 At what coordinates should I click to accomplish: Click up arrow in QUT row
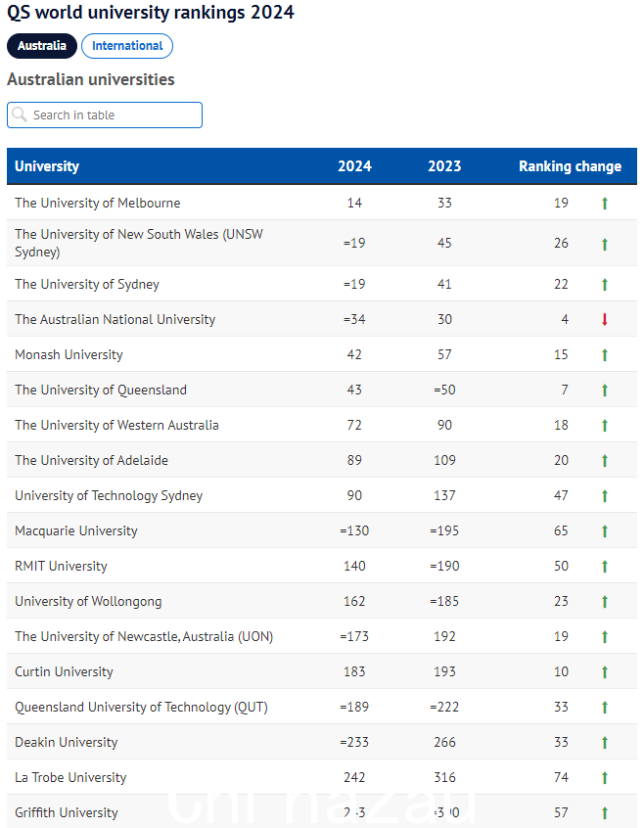tap(605, 708)
